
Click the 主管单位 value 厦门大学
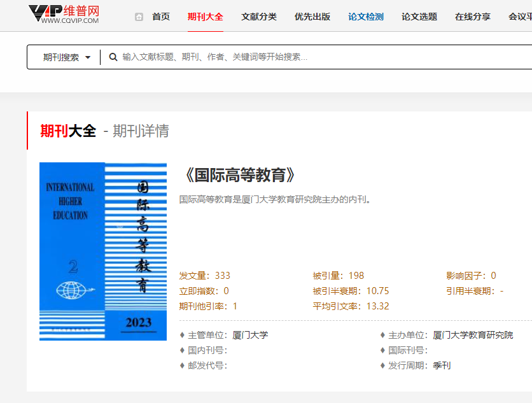[x=250, y=335]
